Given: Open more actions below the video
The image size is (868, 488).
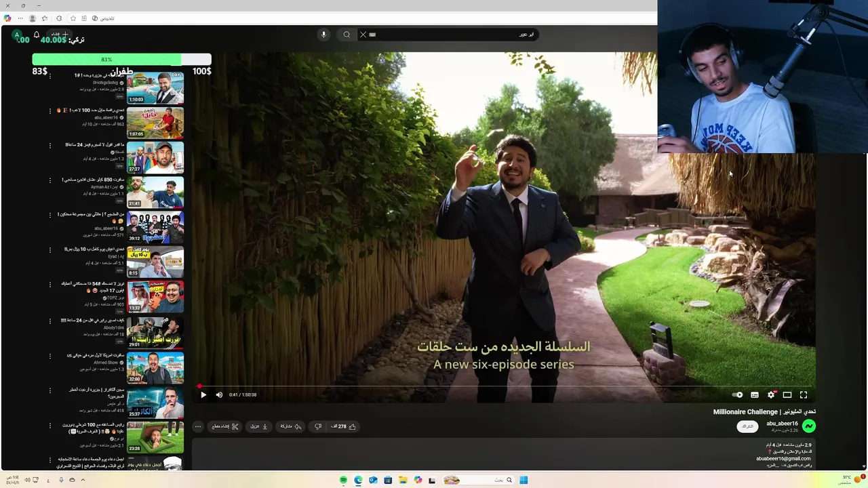Looking at the screenshot, I should [x=198, y=426].
